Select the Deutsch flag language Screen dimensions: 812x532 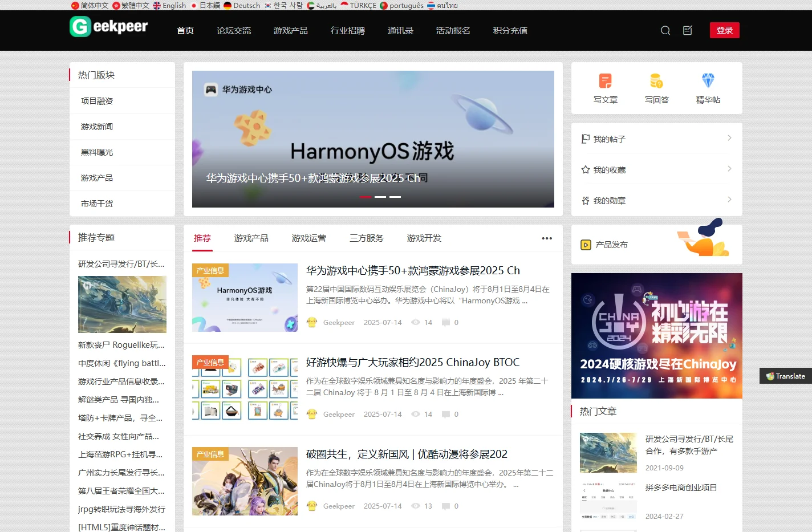(x=242, y=5)
